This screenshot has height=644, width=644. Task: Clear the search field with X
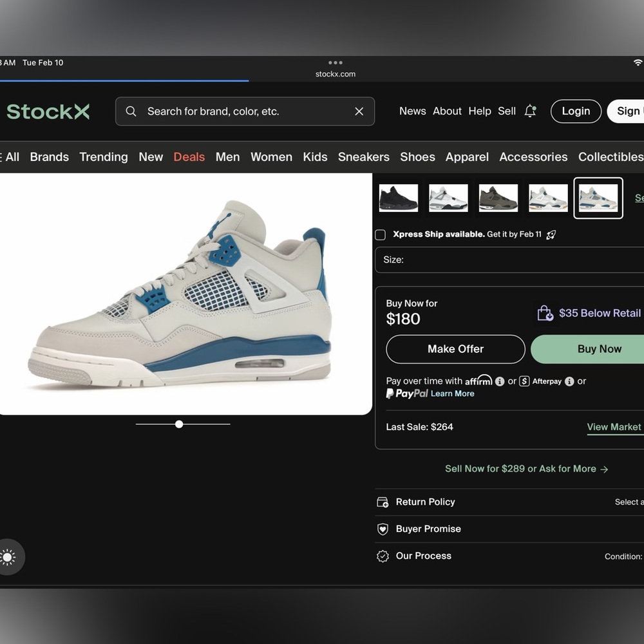coord(359,111)
